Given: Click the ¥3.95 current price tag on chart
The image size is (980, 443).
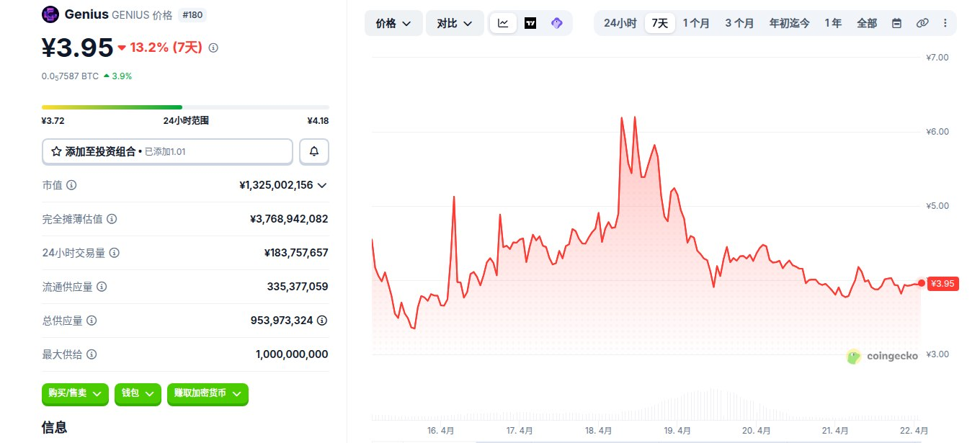Looking at the screenshot, I should click(943, 284).
